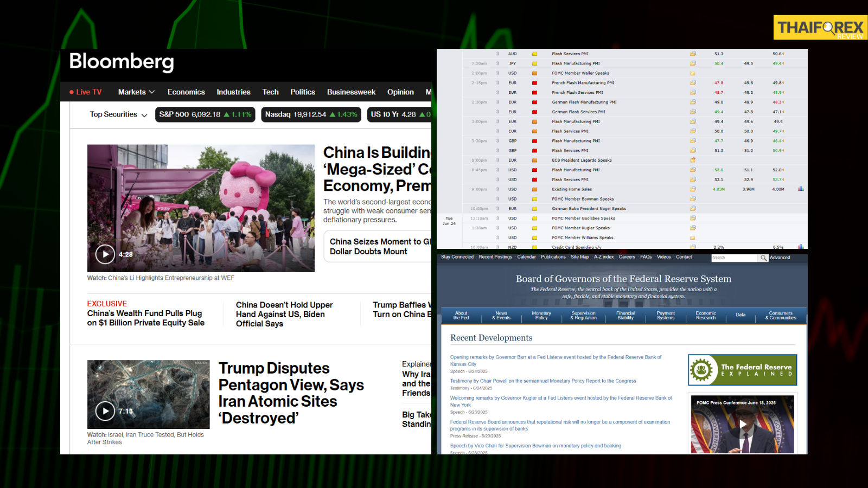Open the Industries section on Bloomberg

[233, 92]
